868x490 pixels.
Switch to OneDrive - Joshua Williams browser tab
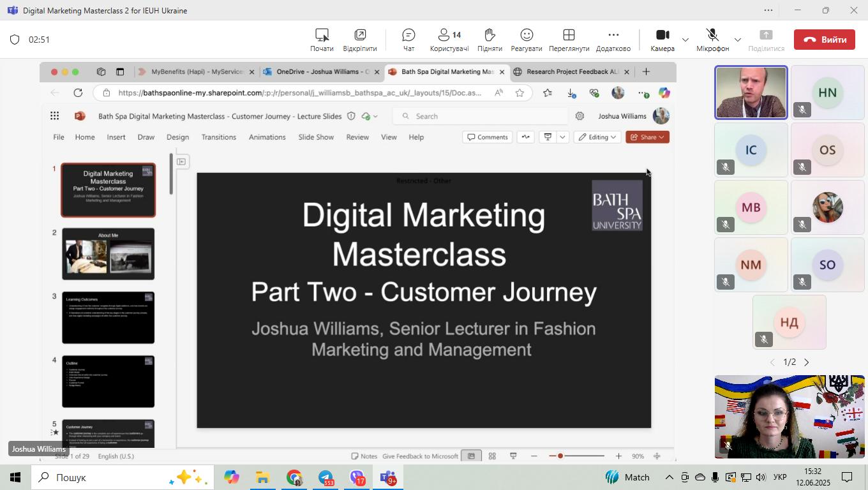pos(322,72)
